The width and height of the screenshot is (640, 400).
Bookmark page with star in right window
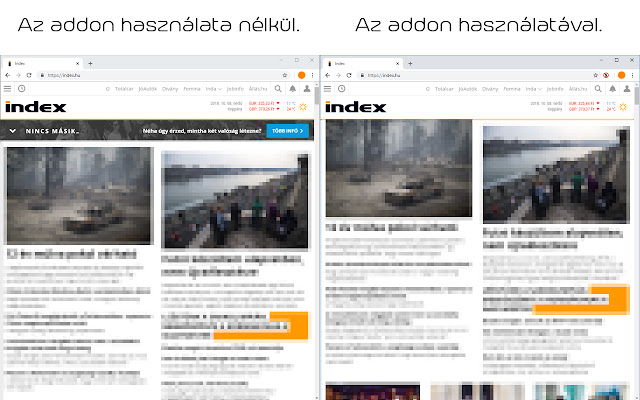[596, 75]
